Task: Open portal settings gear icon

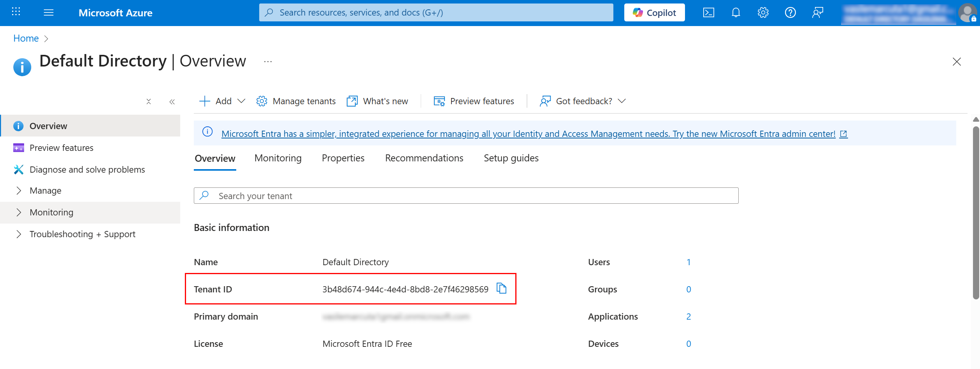Action: (763, 13)
